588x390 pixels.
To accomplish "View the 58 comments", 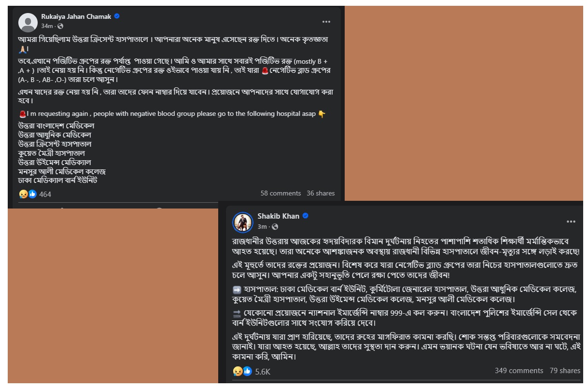I will point(280,193).
